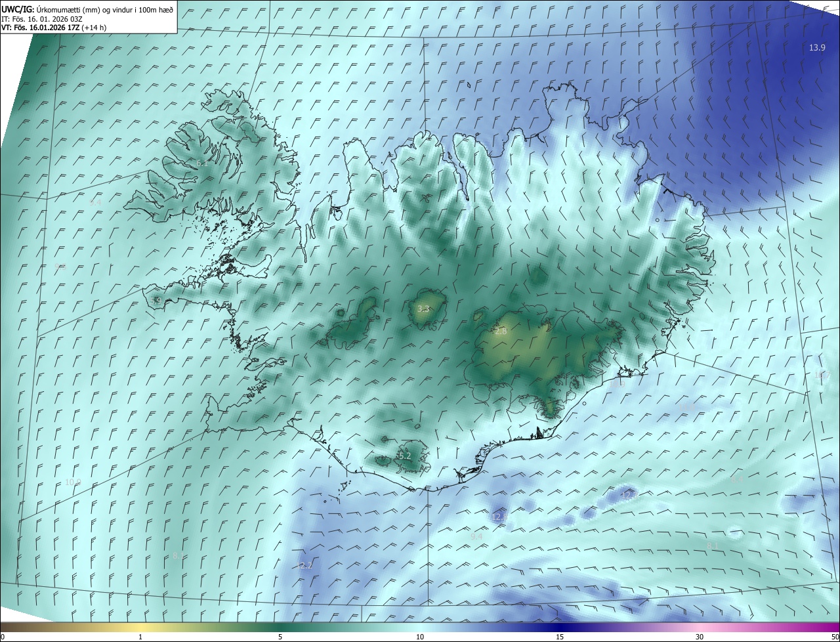840x642 pixels.
Task: Click the colour bar tick label 5
Action: 280,637
